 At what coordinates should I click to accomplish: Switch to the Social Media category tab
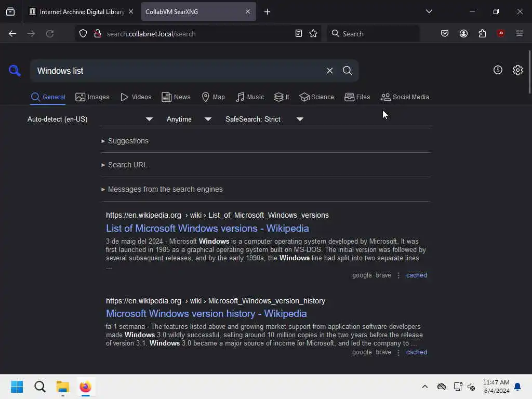click(405, 97)
